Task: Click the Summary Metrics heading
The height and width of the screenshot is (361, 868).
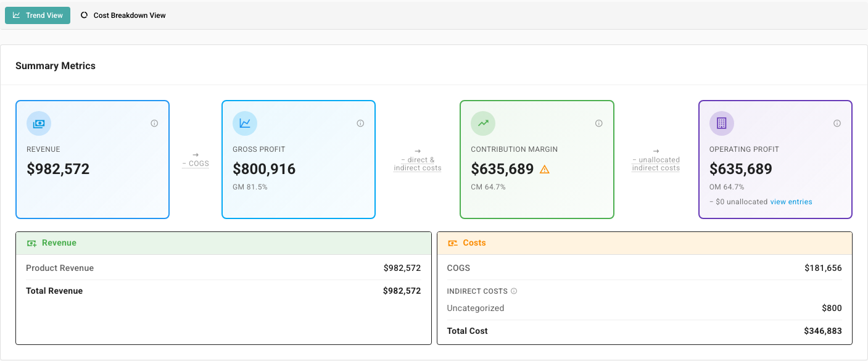Action: [56, 65]
